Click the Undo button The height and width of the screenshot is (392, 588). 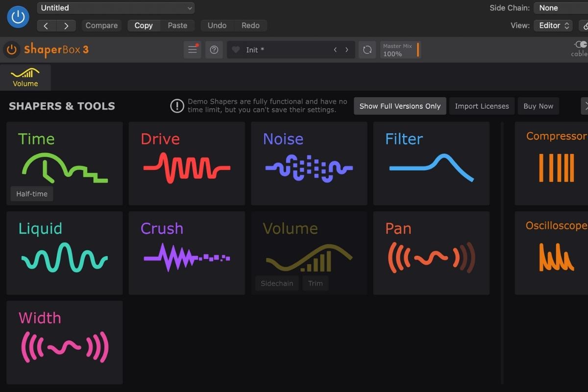point(217,25)
